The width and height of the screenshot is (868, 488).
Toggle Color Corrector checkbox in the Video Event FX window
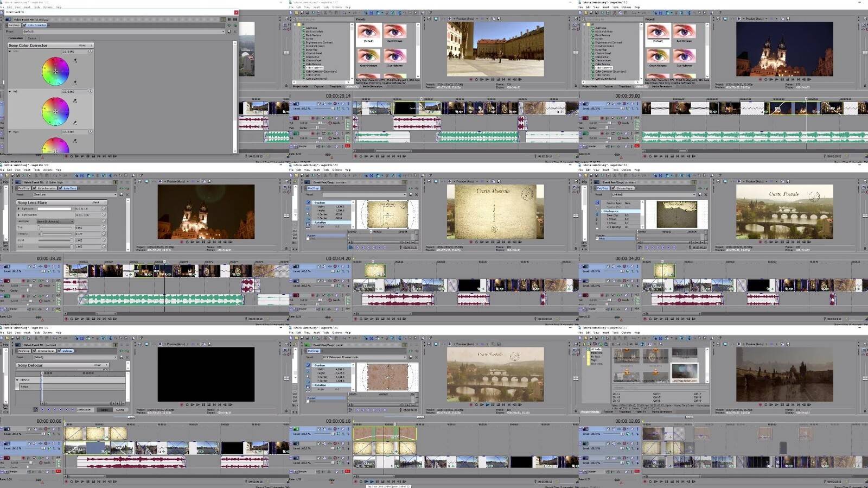[x=25, y=25]
